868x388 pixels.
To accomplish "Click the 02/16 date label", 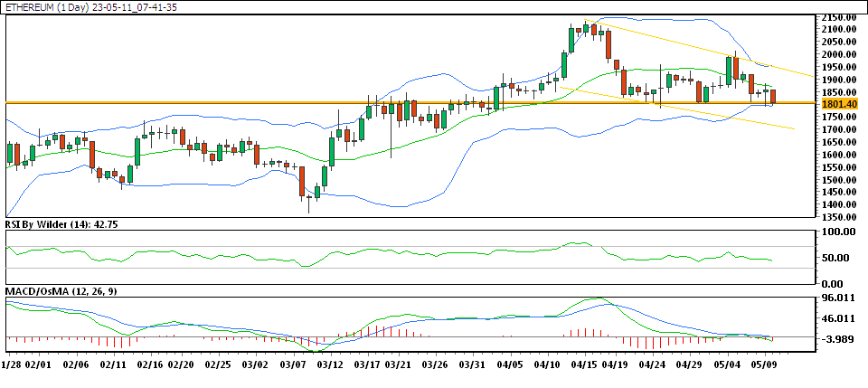I will [x=149, y=365].
